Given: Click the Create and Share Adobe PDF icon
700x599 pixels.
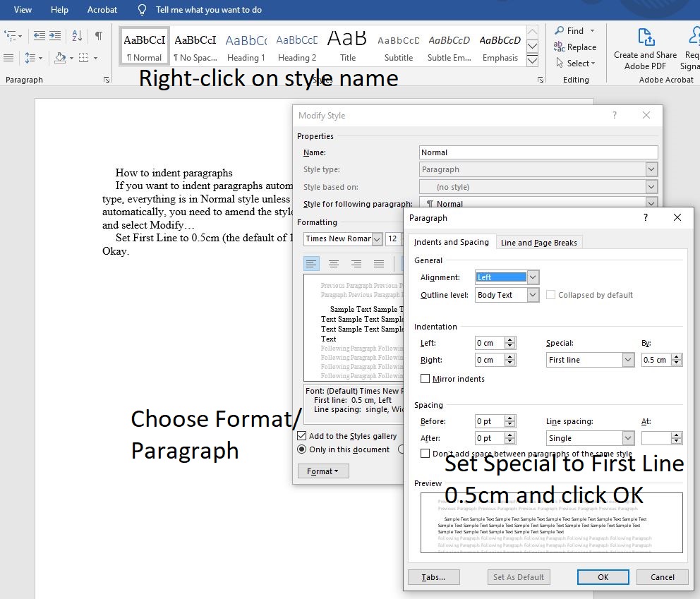Looking at the screenshot, I should [646, 37].
